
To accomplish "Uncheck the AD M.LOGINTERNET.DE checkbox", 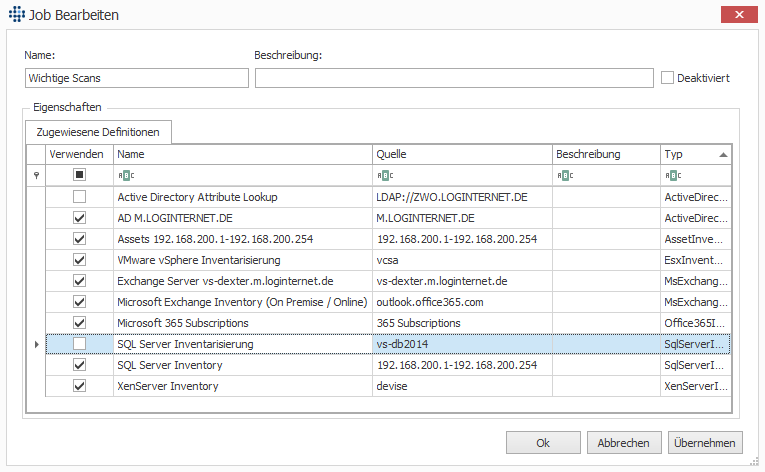I will [x=79, y=218].
